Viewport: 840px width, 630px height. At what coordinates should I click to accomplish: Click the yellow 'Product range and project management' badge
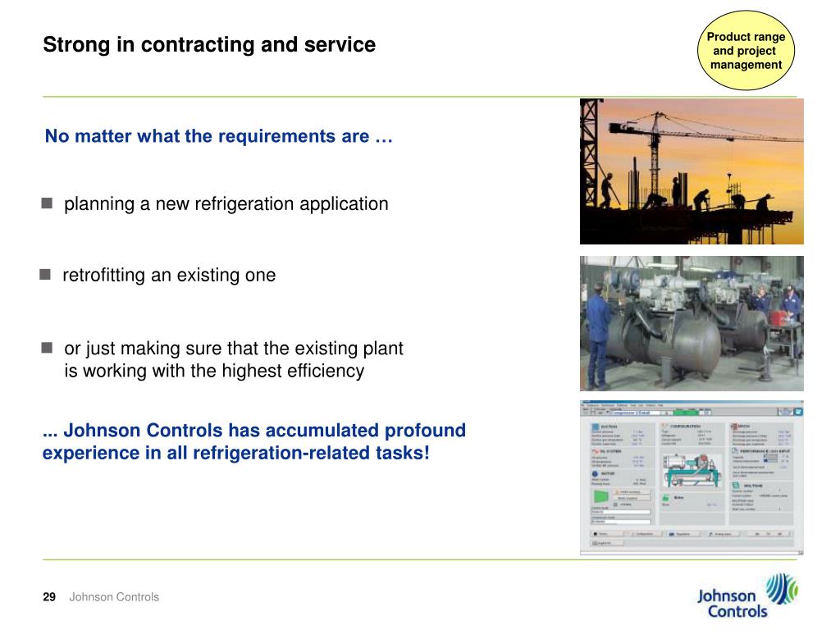point(746,50)
